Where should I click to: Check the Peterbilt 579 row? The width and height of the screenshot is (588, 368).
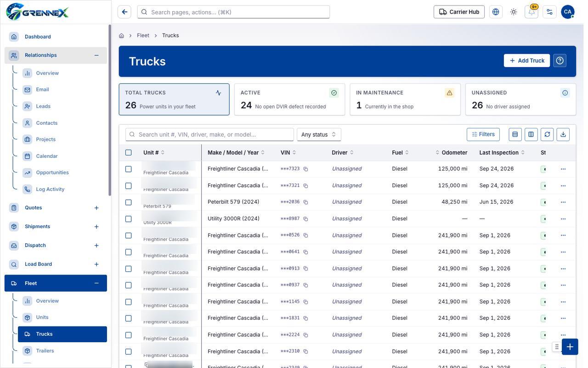pos(129,202)
